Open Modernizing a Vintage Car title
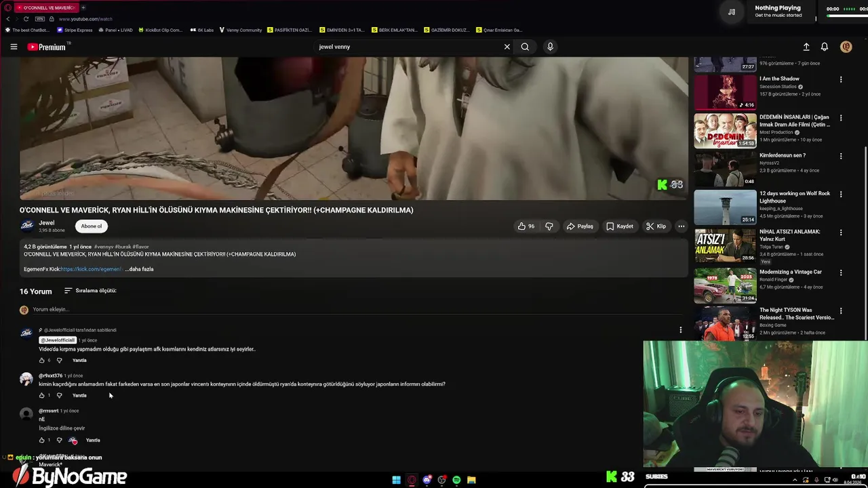Viewport: 868px width, 488px height. click(x=791, y=272)
